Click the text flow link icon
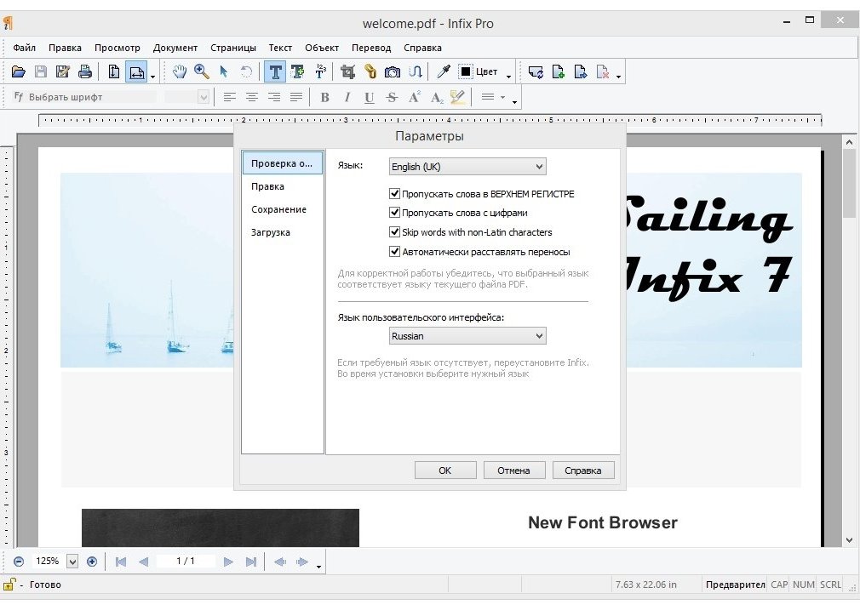860x616 pixels. (416, 71)
